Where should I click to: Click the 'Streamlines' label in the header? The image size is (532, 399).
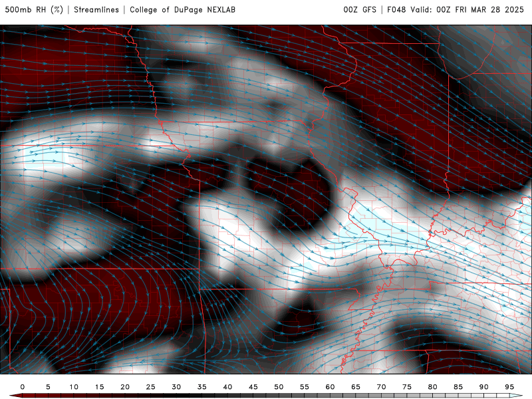coord(96,9)
